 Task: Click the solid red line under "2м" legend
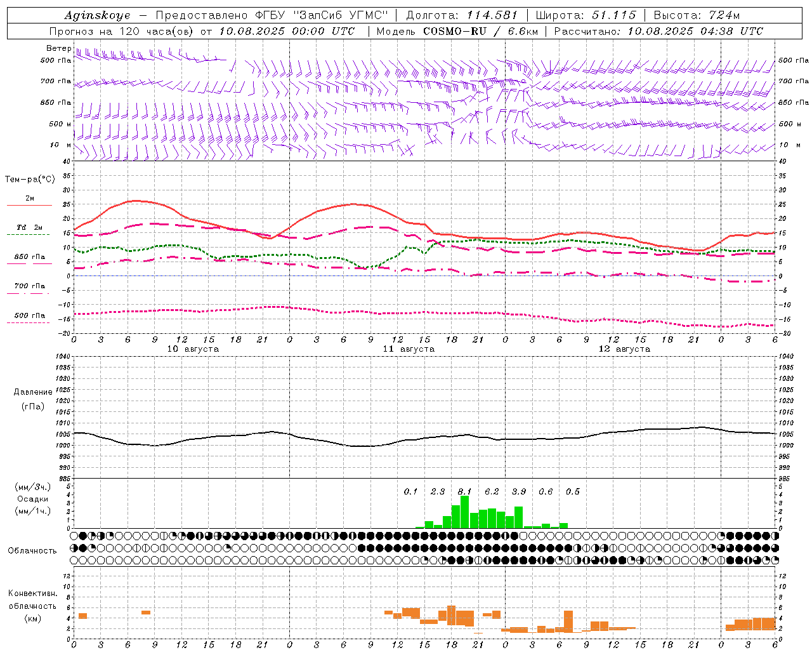click(29, 206)
